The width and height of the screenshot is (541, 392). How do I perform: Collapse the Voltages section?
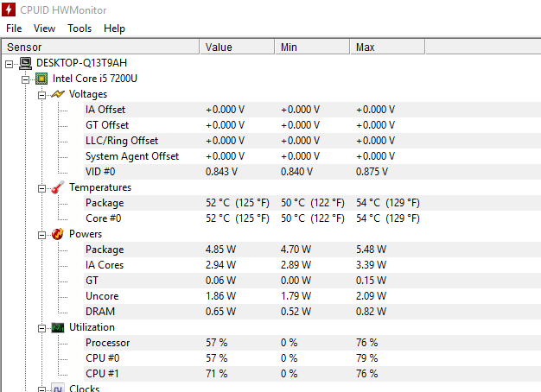41,95
